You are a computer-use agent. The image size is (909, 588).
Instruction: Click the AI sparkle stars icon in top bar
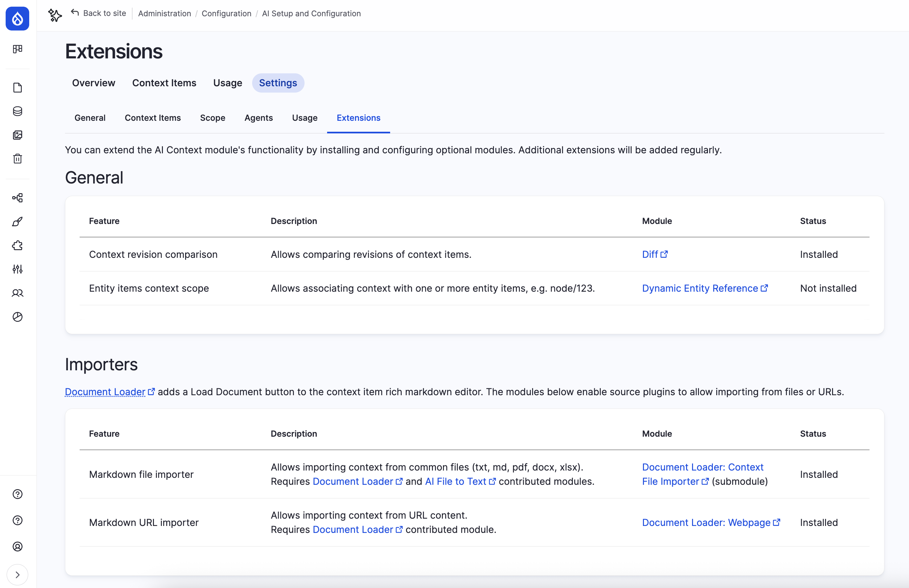55,15
